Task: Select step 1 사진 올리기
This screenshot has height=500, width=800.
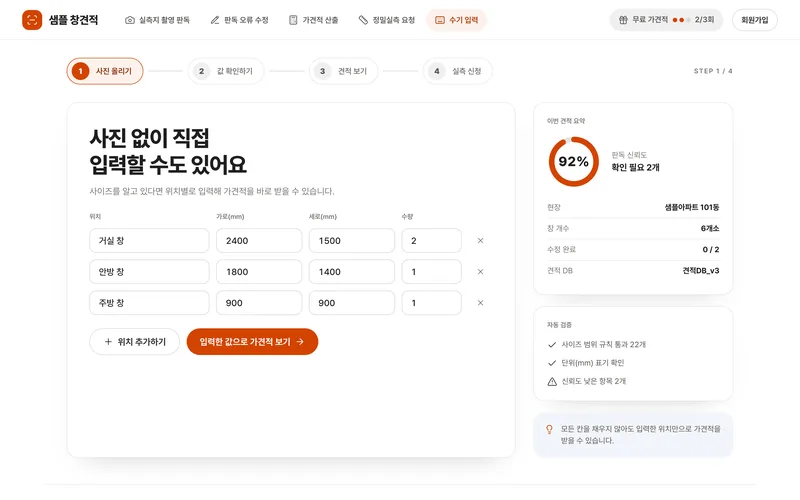Action: [105, 71]
